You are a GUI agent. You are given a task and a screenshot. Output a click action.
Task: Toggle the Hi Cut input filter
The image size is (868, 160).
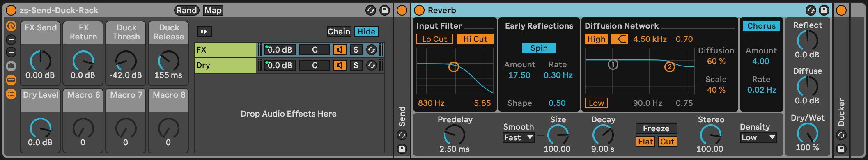(x=475, y=39)
